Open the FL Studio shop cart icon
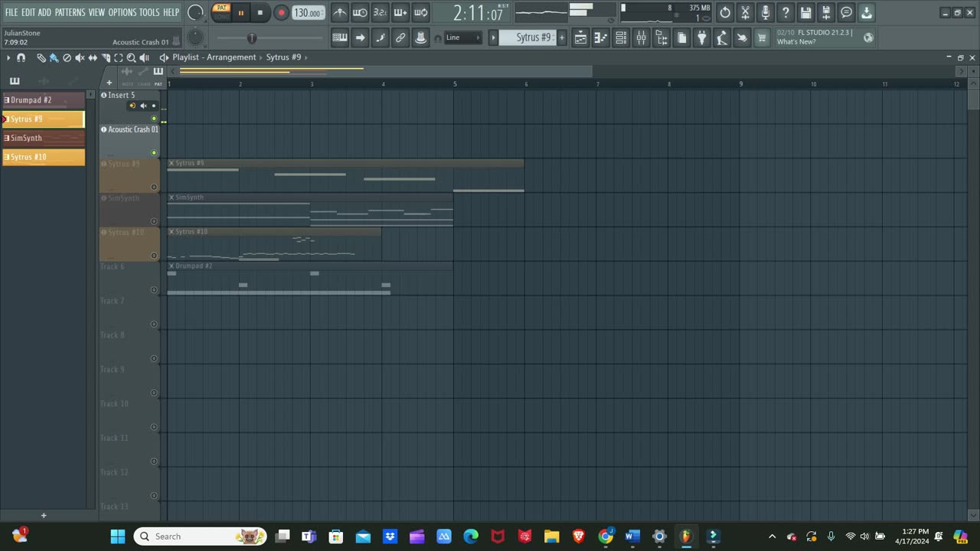980x551 pixels. pos(762,37)
